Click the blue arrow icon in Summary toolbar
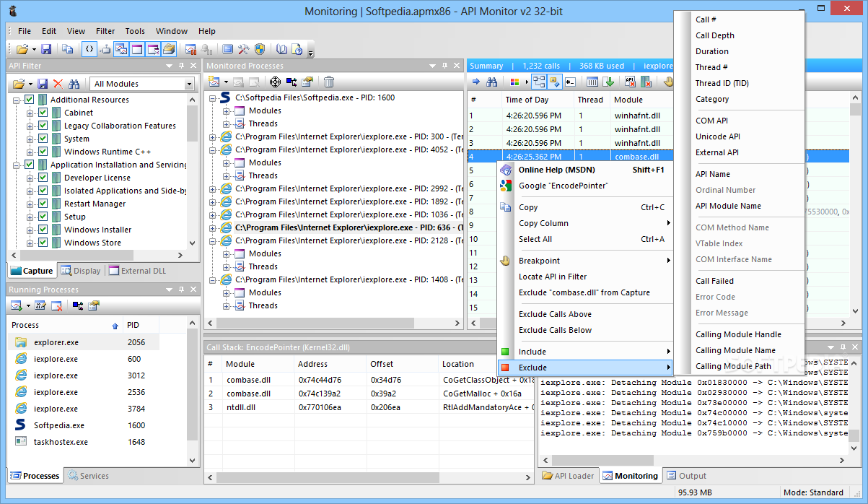The height and width of the screenshot is (504, 868). tap(475, 82)
